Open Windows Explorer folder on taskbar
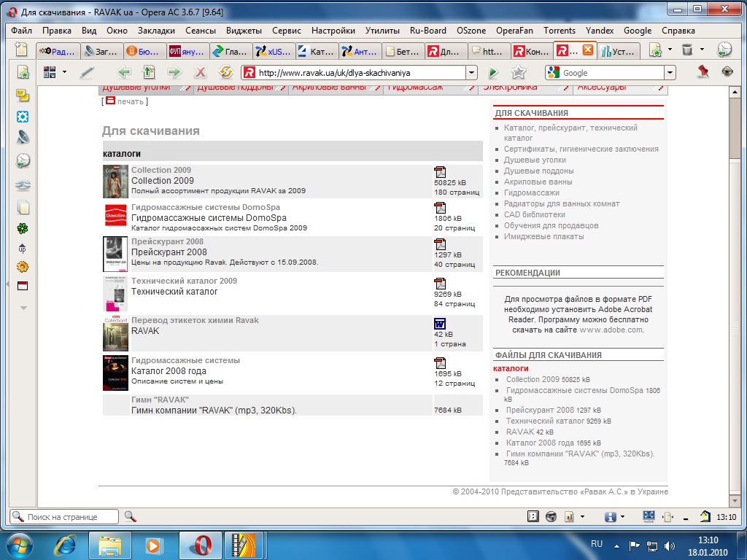747x560 pixels. pyautogui.click(x=110, y=545)
